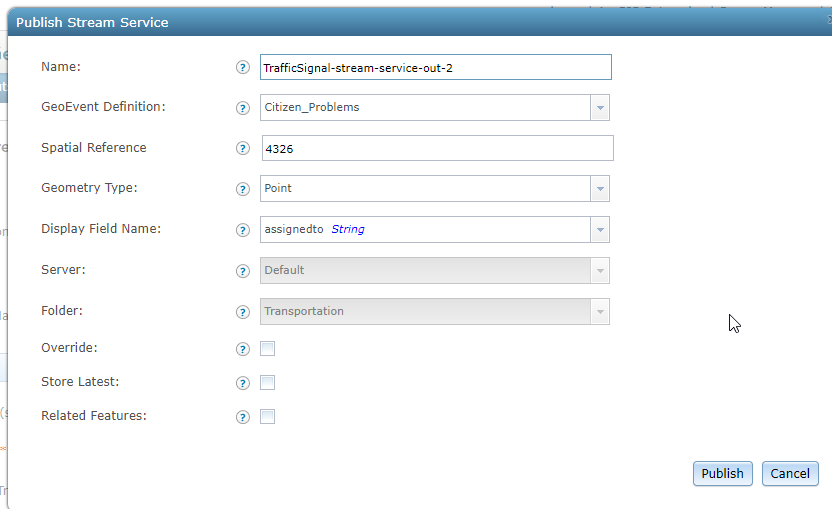Check the Related Features checkbox
Image resolution: width=832 pixels, height=509 pixels.
267,417
